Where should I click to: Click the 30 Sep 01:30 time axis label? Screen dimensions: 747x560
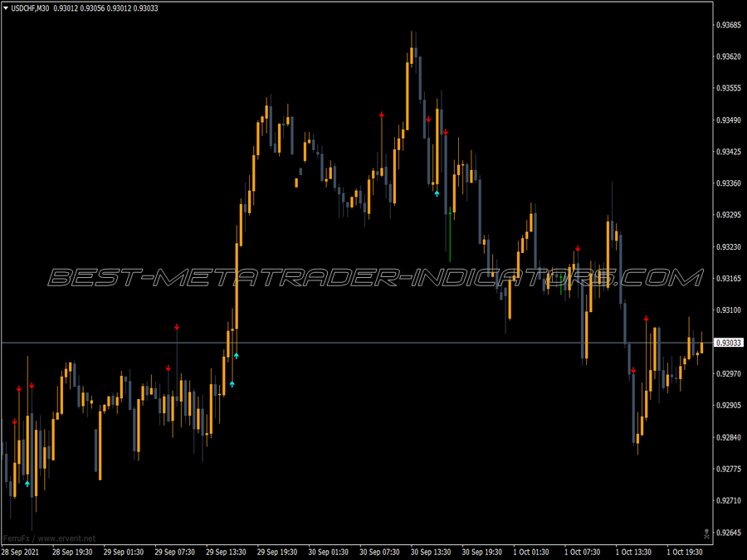tap(329, 552)
